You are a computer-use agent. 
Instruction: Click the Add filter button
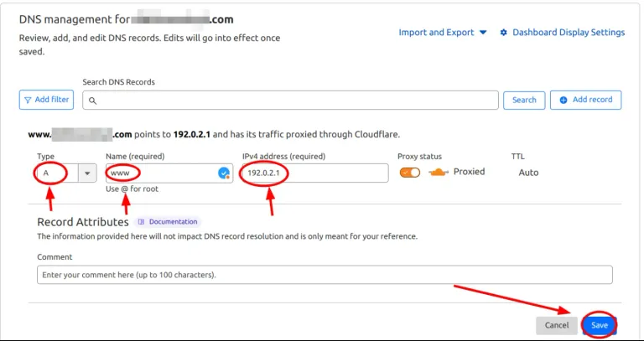coord(46,100)
